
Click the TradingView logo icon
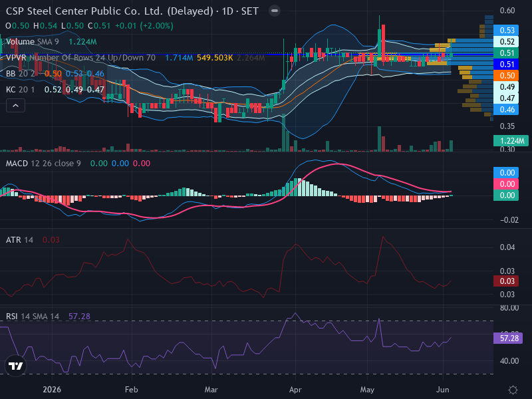click(15, 366)
